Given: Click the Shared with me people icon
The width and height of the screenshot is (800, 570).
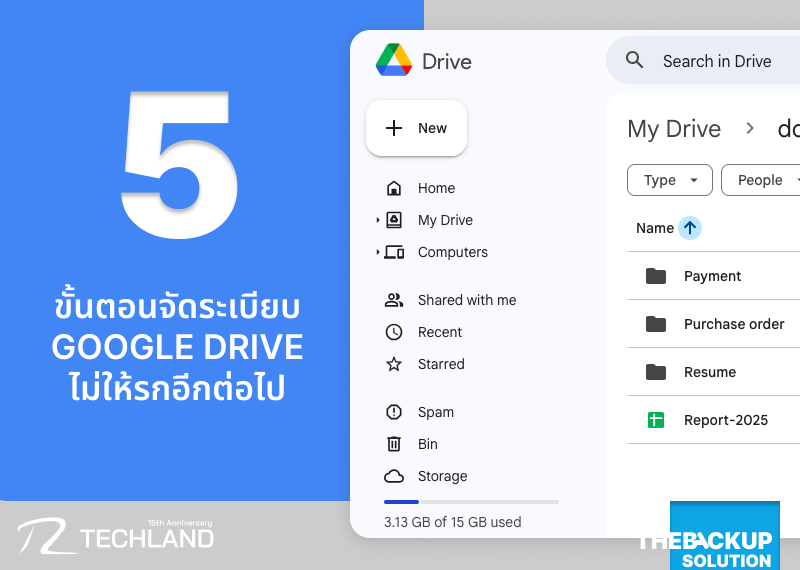Looking at the screenshot, I should click(x=394, y=300).
